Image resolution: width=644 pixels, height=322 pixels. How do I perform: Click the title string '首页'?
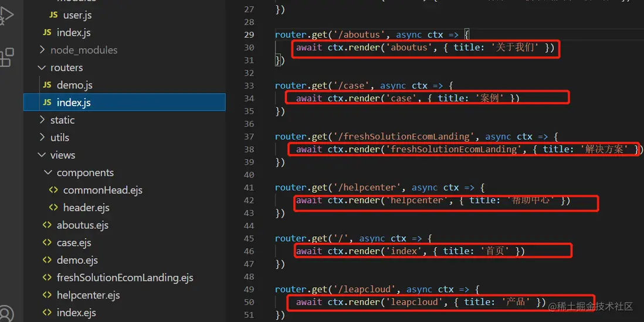496,251
